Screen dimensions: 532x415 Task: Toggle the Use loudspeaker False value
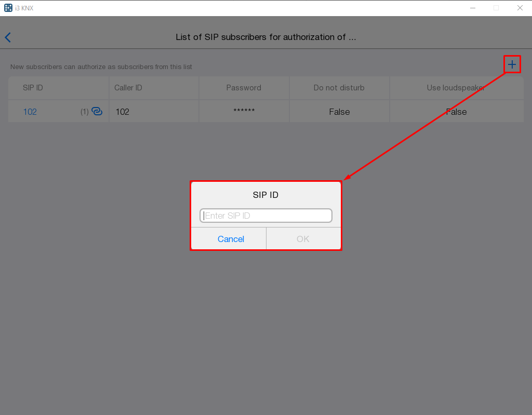coord(456,111)
